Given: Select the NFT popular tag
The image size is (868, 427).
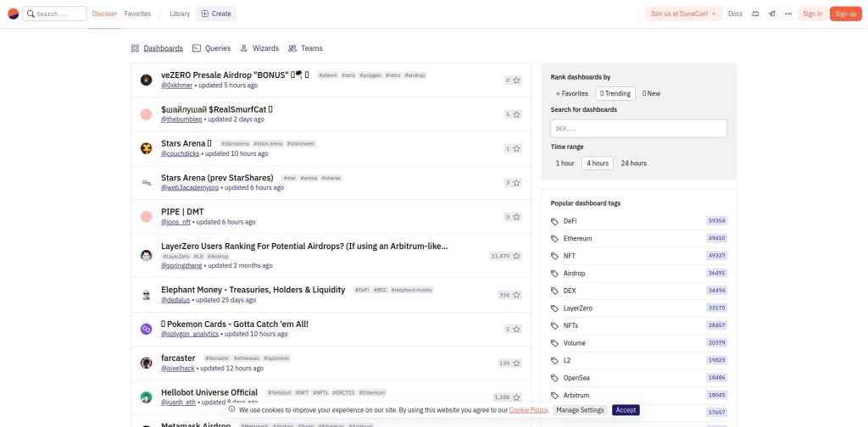Looking at the screenshot, I should click(569, 256).
